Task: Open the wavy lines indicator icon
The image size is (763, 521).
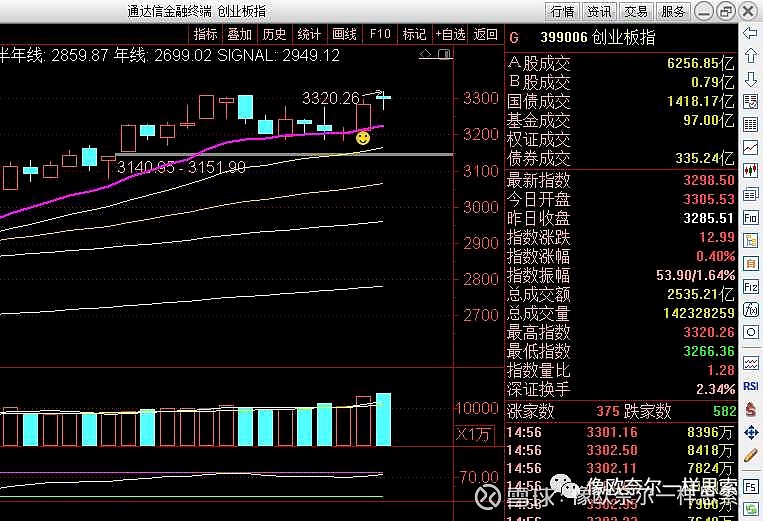Action: tap(750, 363)
